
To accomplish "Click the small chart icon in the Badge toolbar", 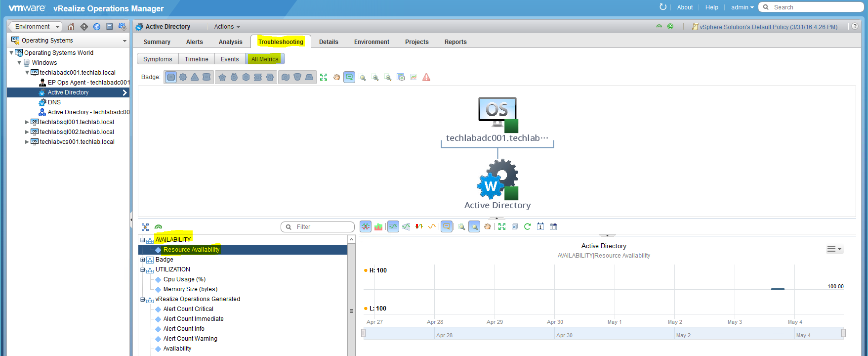I will [413, 77].
